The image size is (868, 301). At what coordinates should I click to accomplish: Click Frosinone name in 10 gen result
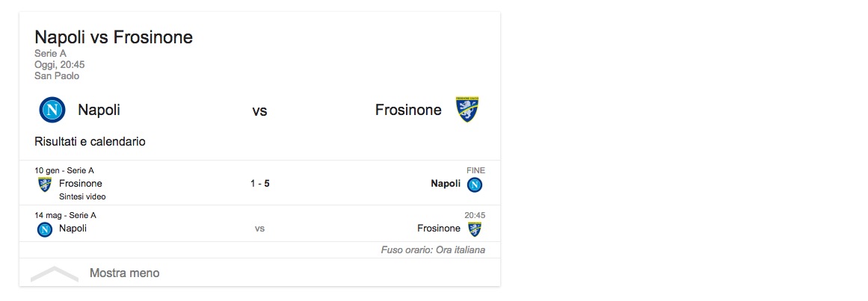(81, 184)
